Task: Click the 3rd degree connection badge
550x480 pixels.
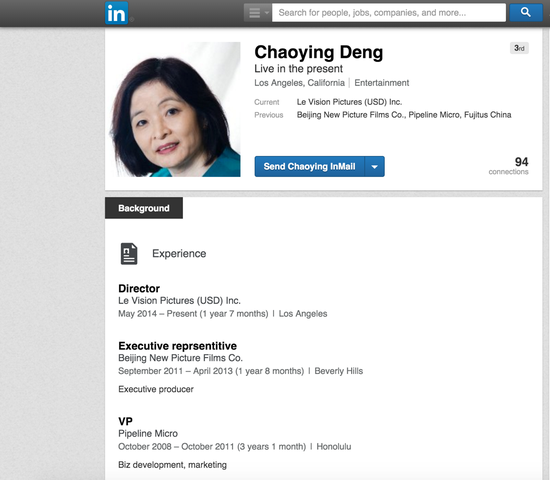Action: [x=519, y=48]
